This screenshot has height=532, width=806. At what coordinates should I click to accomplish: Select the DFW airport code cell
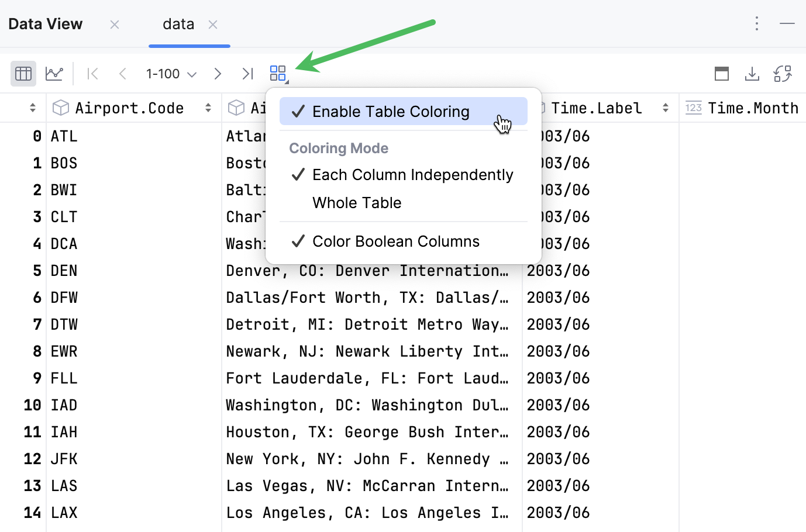(134, 298)
